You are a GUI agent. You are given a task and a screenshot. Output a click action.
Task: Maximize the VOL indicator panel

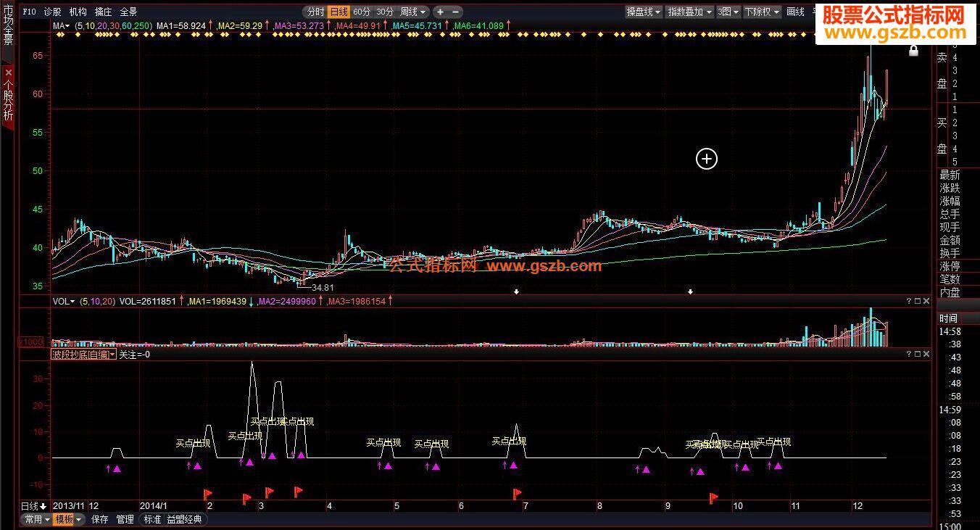(x=918, y=301)
